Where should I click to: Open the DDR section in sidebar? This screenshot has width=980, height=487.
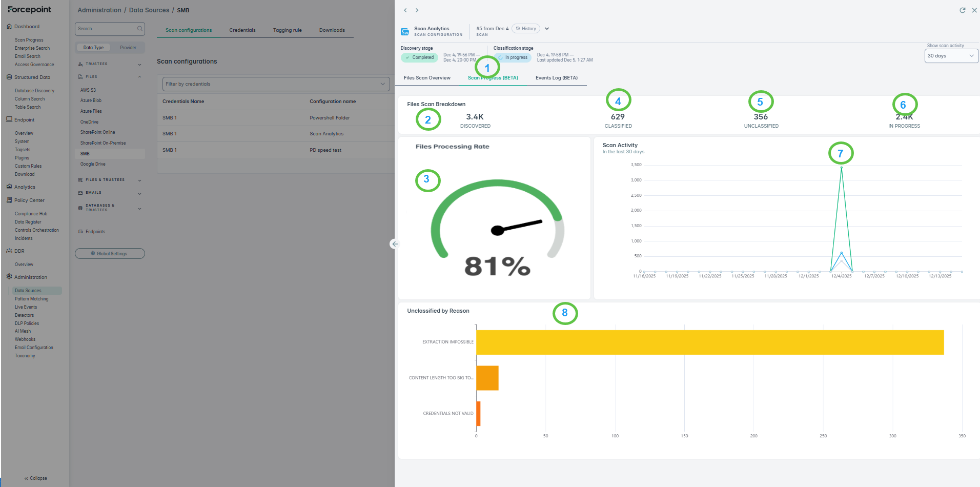coord(19,251)
